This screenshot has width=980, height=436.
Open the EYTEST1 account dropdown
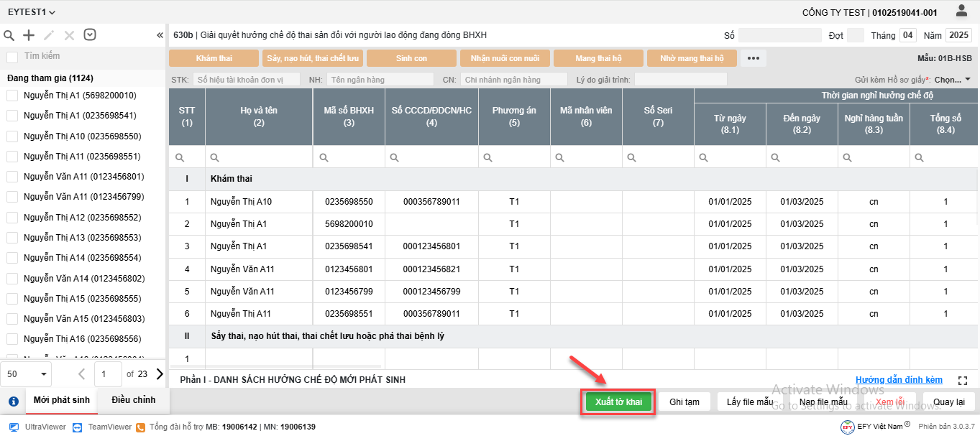click(32, 12)
